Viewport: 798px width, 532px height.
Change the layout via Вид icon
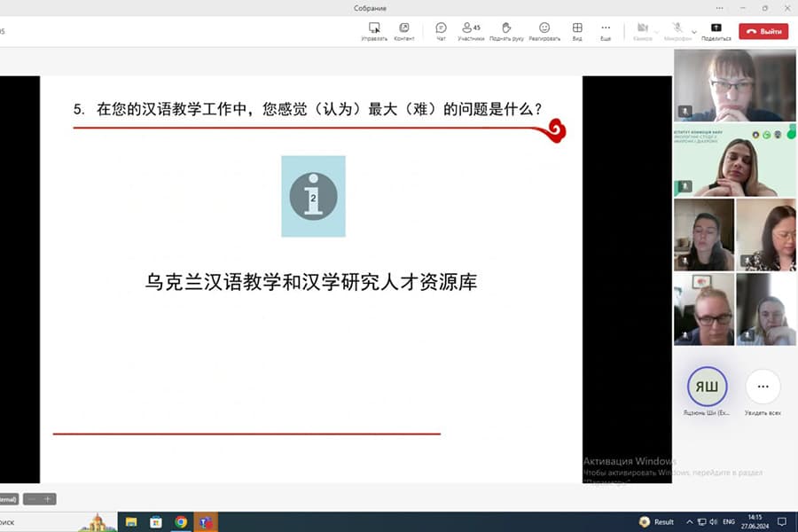577,31
